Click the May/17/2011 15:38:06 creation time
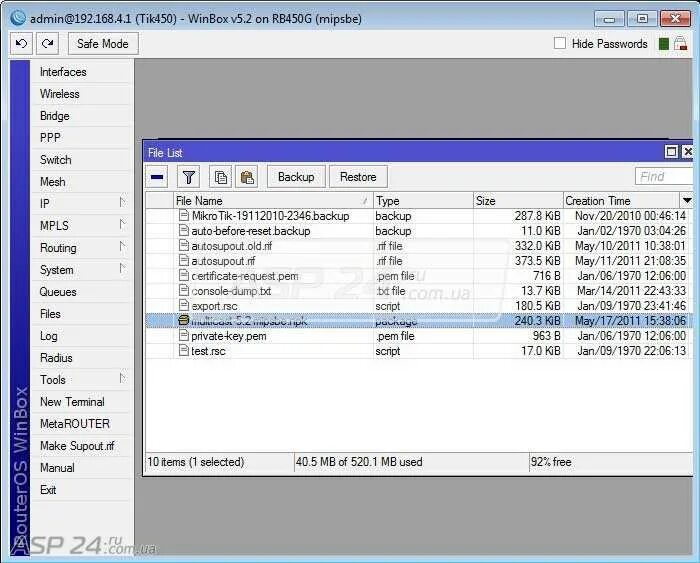This screenshot has width=700, height=563. click(630, 321)
